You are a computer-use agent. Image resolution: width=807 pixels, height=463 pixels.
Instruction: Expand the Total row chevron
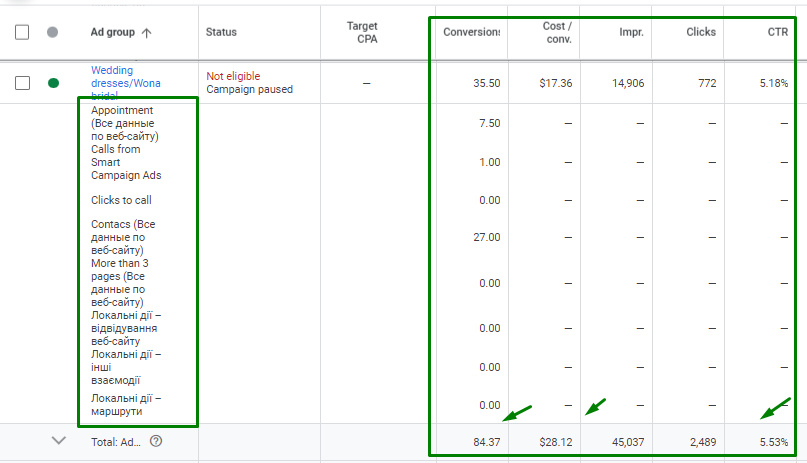coord(58,440)
